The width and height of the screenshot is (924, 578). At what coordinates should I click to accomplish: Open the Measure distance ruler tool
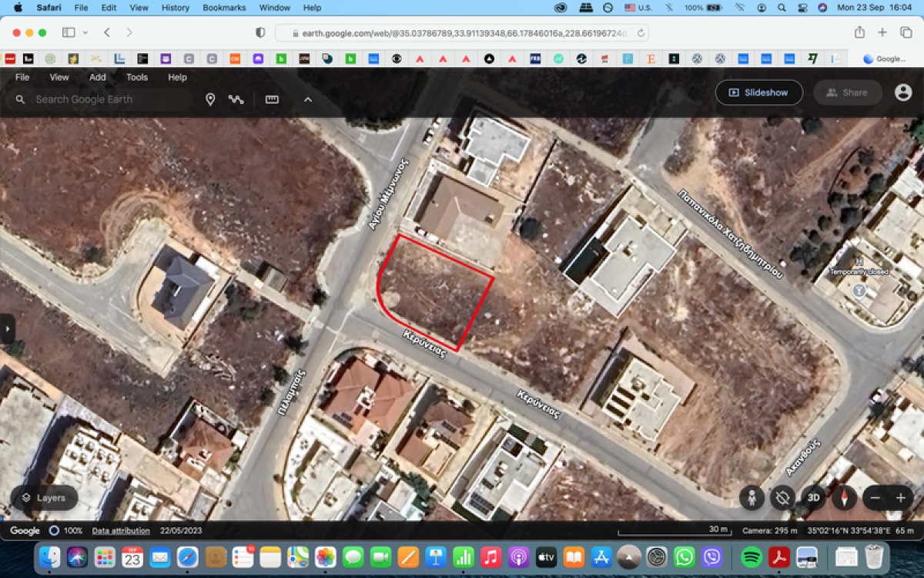pyautogui.click(x=272, y=99)
